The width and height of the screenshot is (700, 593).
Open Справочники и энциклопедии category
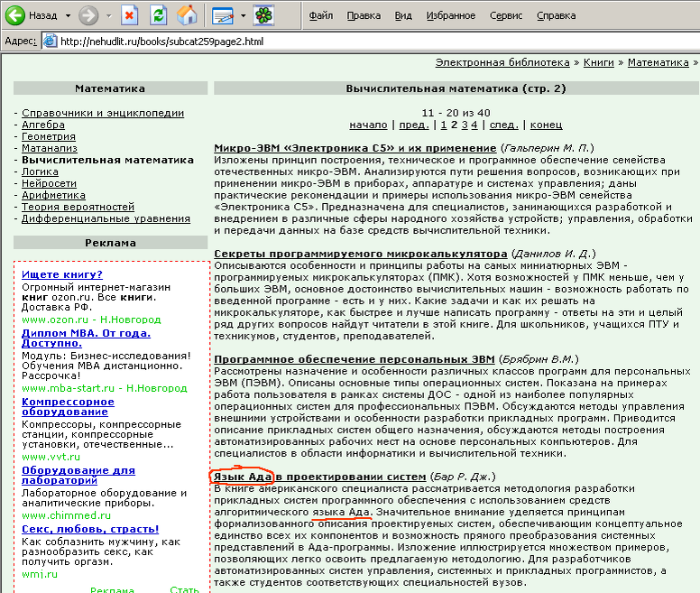point(103,113)
